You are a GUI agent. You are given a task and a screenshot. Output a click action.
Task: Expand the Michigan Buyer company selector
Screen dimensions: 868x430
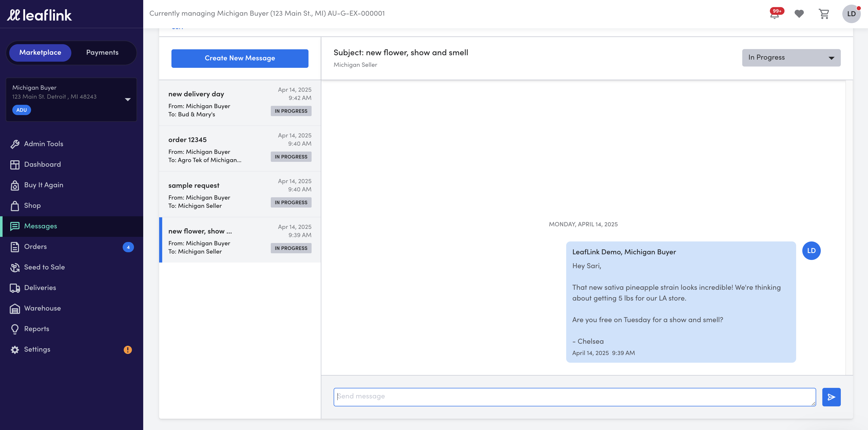[71, 99]
